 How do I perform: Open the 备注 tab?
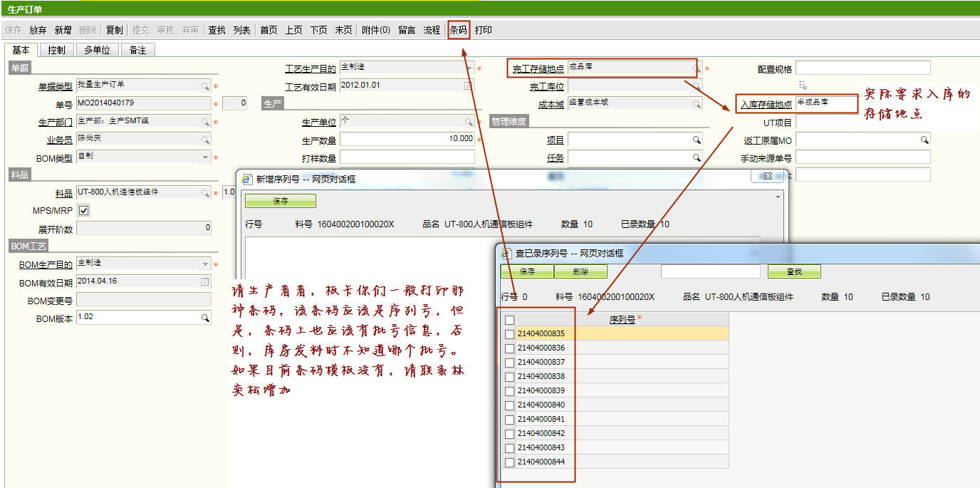click(x=137, y=50)
